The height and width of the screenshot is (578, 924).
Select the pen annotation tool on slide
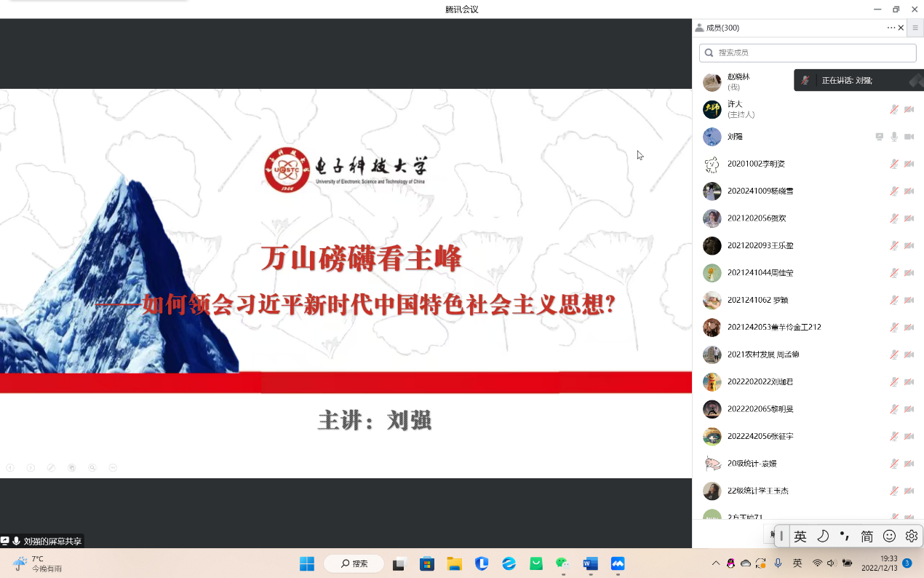(x=51, y=467)
